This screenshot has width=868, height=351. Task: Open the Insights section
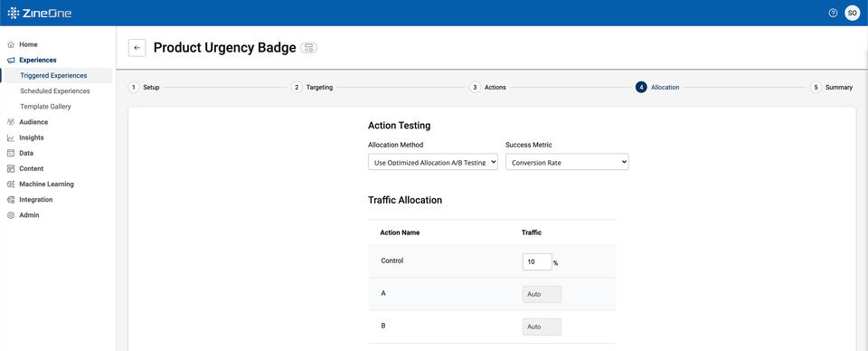click(32, 138)
